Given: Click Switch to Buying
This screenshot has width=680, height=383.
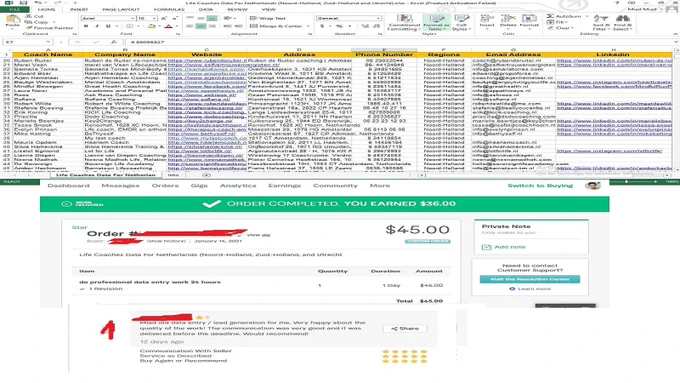Looking at the screenshot, I should pos(540,186).
